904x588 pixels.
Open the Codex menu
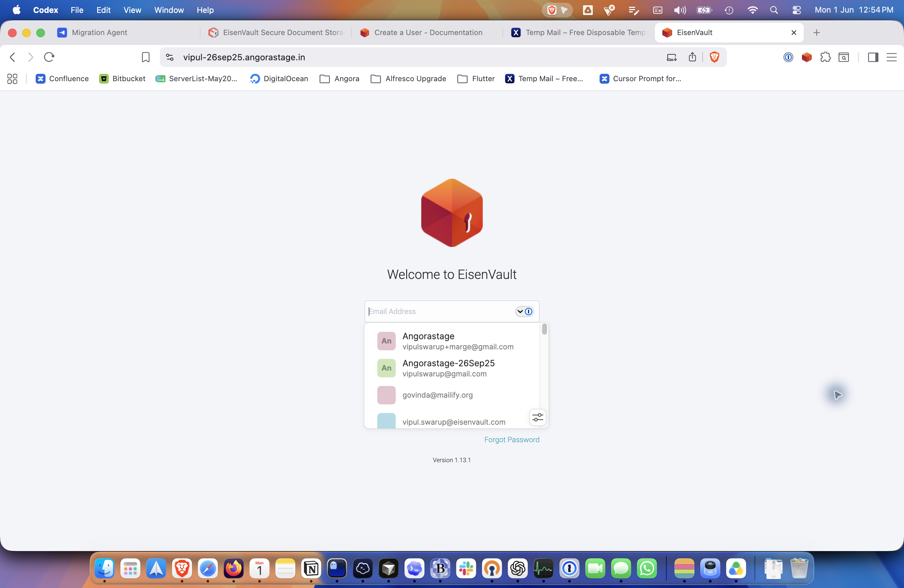pyautogui.click(x=46, y=10)
